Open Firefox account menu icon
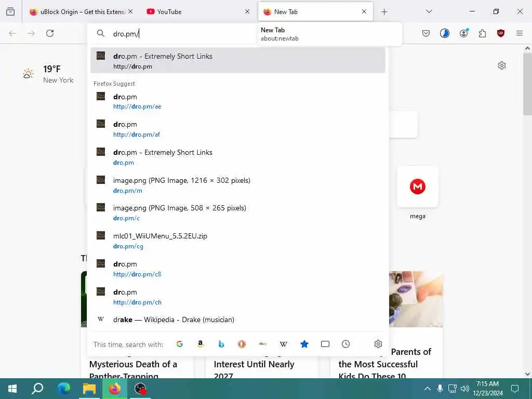 pos(464,33)
